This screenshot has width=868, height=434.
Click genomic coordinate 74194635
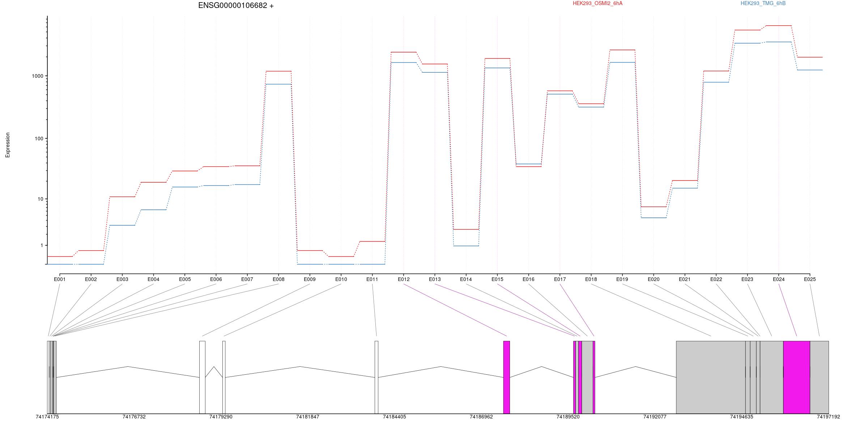coord(742,417)
